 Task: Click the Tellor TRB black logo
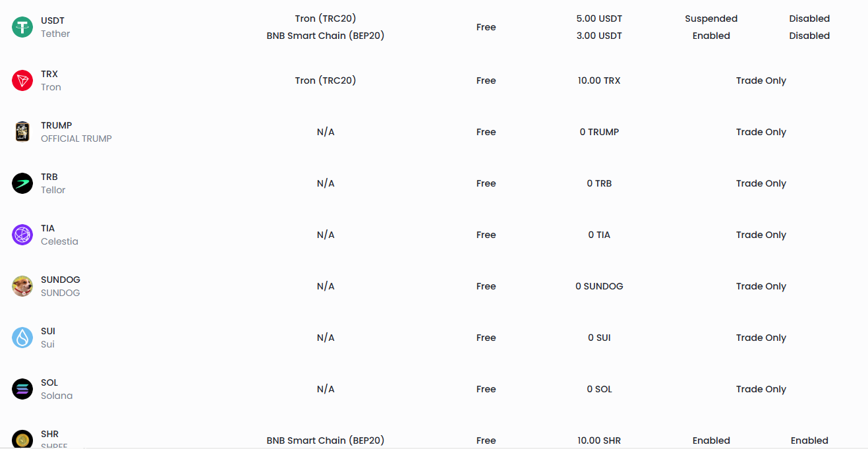point(22,183)
